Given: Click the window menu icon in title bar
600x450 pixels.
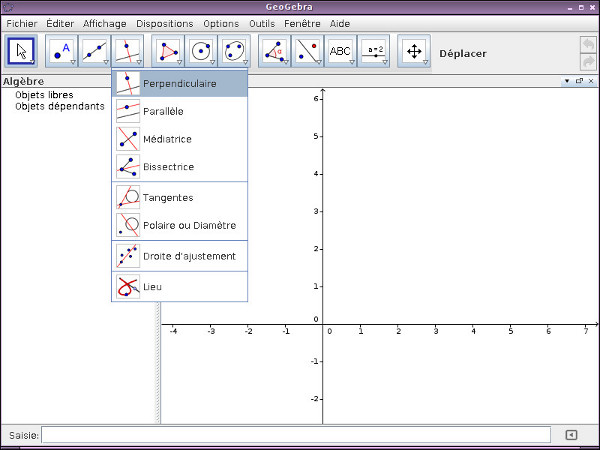Looking at the screenshot, I should coord(8,7).
